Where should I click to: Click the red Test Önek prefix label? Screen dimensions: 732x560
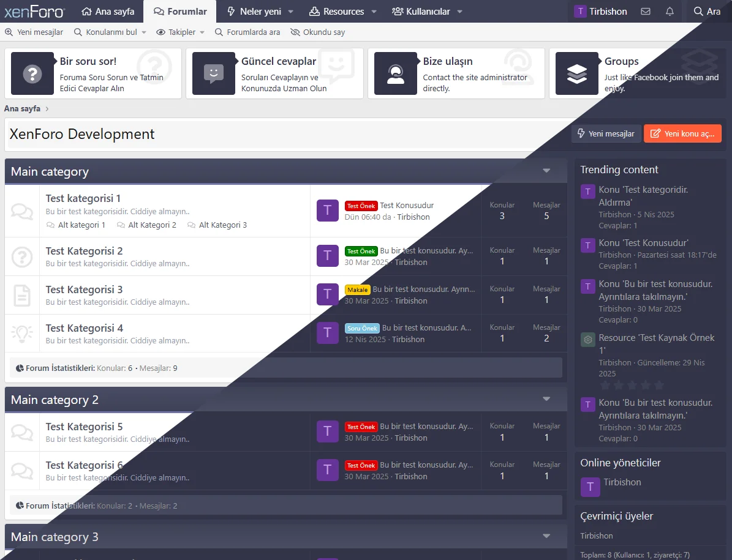(x=361, y=206)
